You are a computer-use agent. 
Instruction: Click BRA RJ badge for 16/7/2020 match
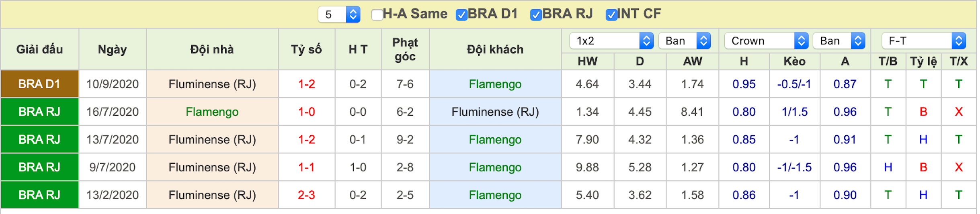39,112
